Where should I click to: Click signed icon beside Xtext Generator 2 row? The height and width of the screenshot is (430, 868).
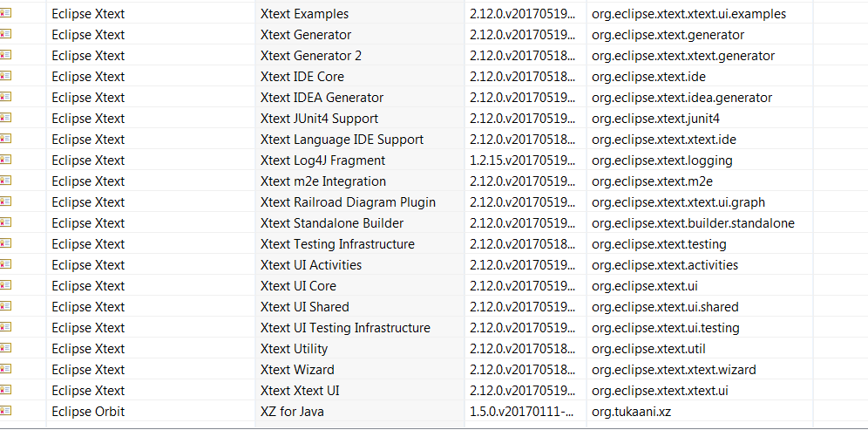click(5, 55)
